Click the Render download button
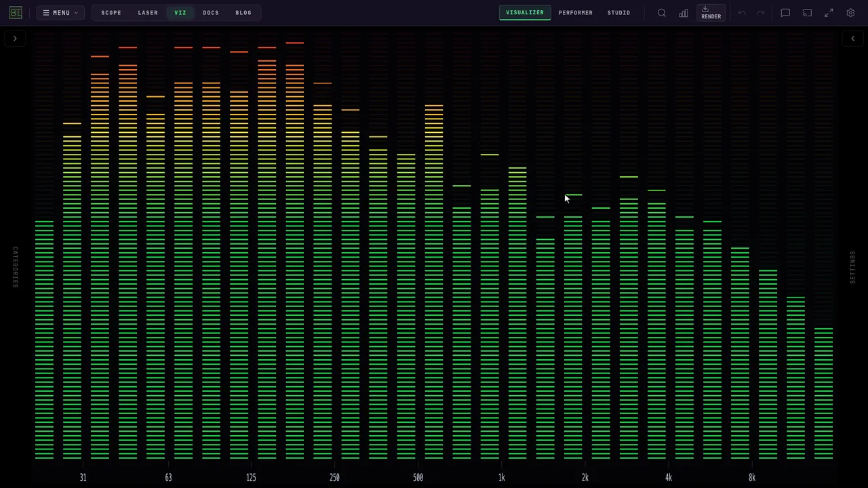The image size is (868, 488). click(711, 13)
